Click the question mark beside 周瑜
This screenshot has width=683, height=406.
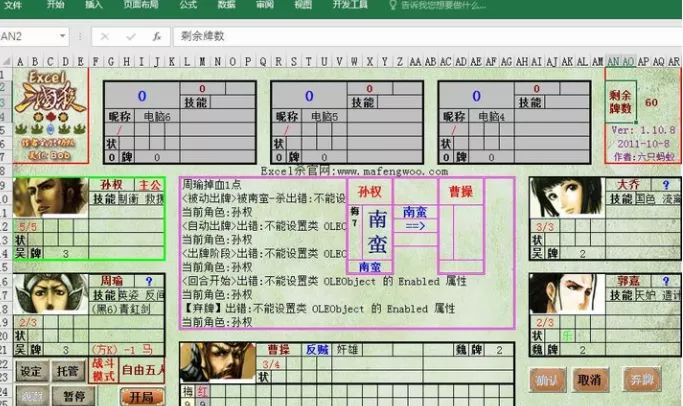click(x=149, y=281)
